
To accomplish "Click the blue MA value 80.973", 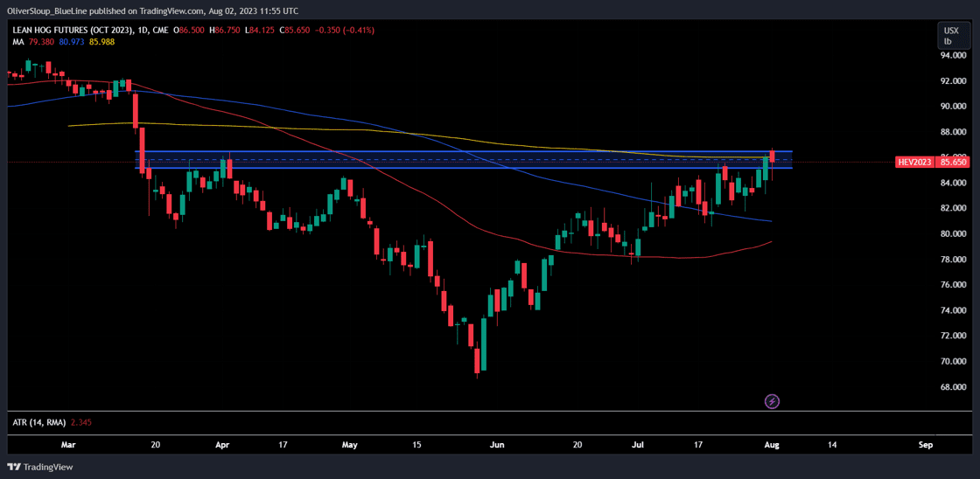I will pos(71,41).
